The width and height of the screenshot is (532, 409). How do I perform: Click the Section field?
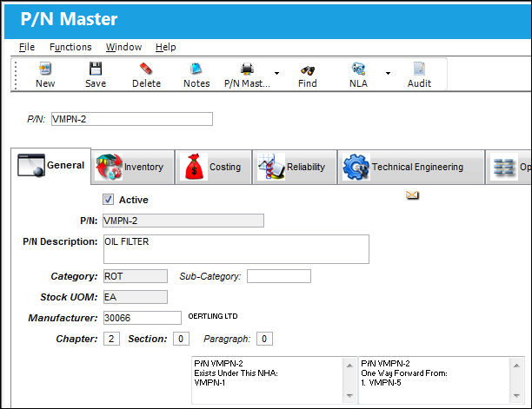click(181, 339)
